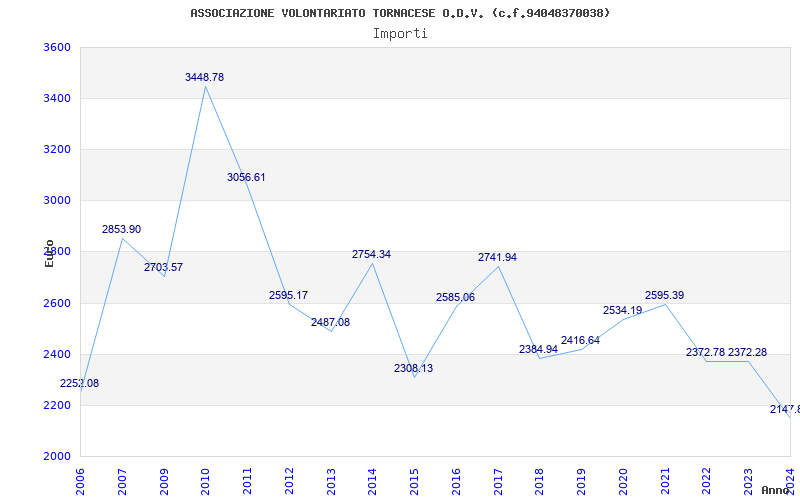The height and width of the screenshot is (500, 800).
Task: Select the x-axis year 2017
Action: (498, 481)
